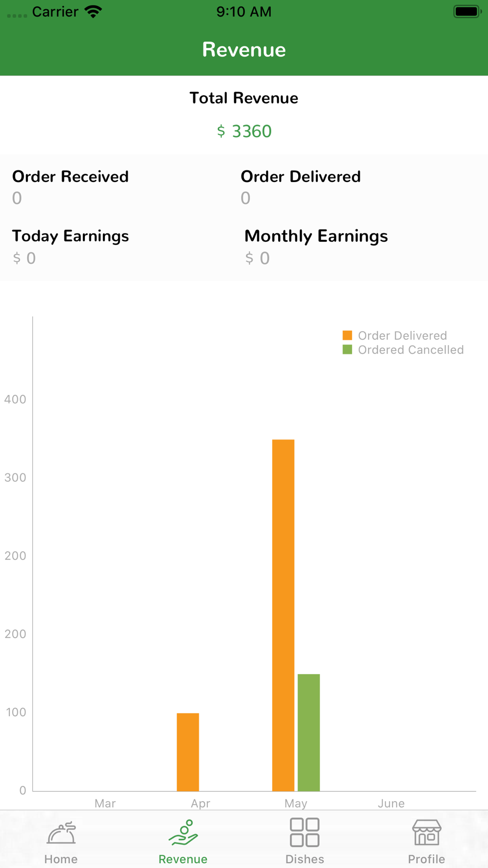Tap the Order Delivered stat
This screenshot has width=488, height=868.
[x=301, y=186]
